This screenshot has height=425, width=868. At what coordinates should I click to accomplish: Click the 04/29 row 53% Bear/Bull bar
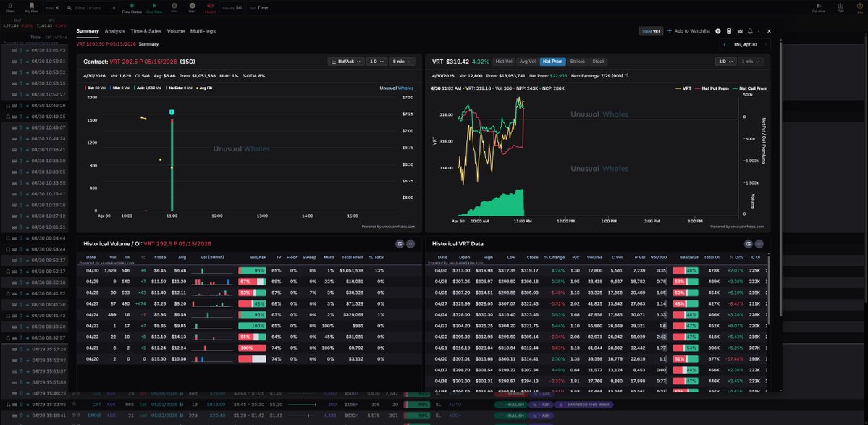pyautogui.click(x=686, y=282)
